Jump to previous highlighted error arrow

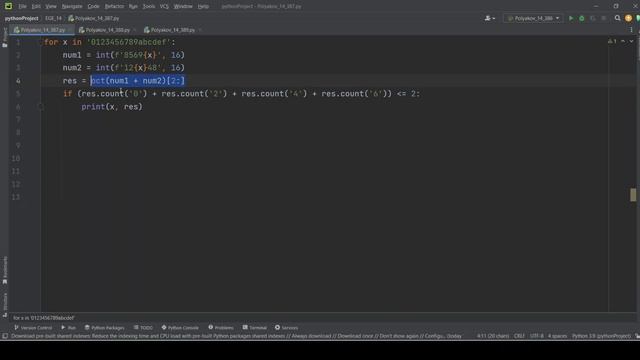tap(623, 41)
